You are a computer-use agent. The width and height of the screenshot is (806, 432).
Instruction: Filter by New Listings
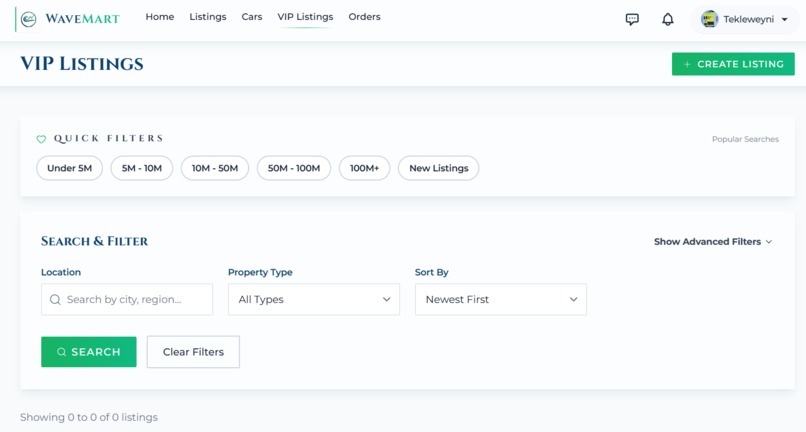[439, 168]
